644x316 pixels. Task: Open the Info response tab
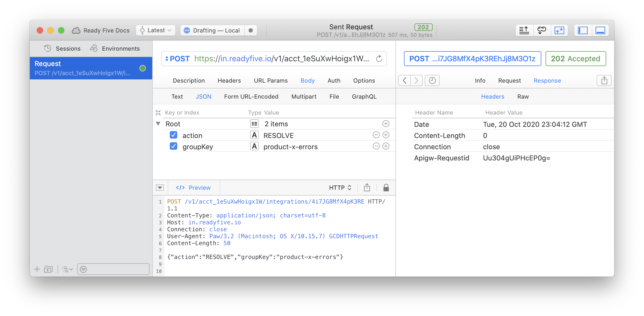pyautogui.click(x=480, y=80)
